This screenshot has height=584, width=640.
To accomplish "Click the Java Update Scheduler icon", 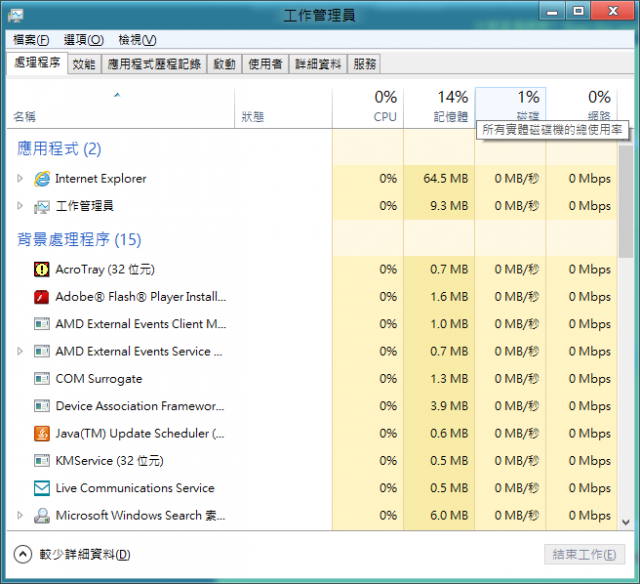I will tap(42, 433).
